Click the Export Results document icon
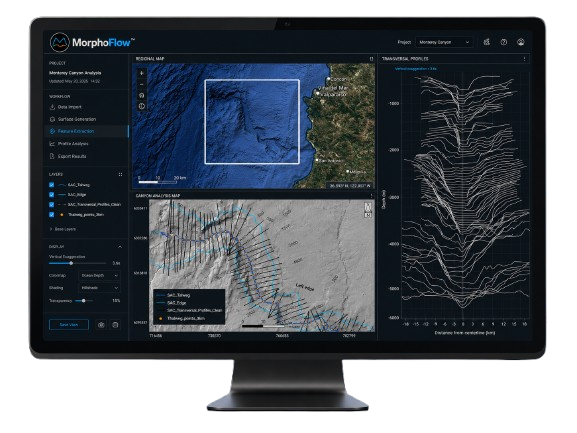The height and width of the screenshot is (433, 577). (52, 156)
